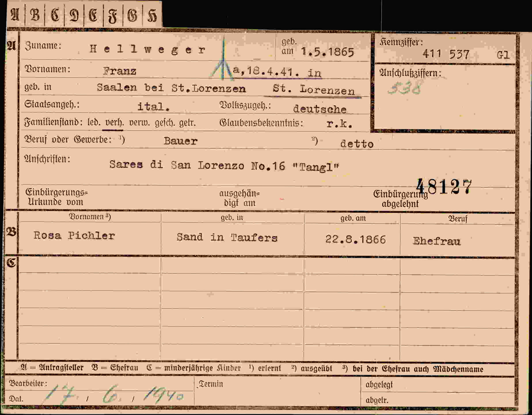Click the "Gl" code after Kennziffer number

tap(503, 55)
